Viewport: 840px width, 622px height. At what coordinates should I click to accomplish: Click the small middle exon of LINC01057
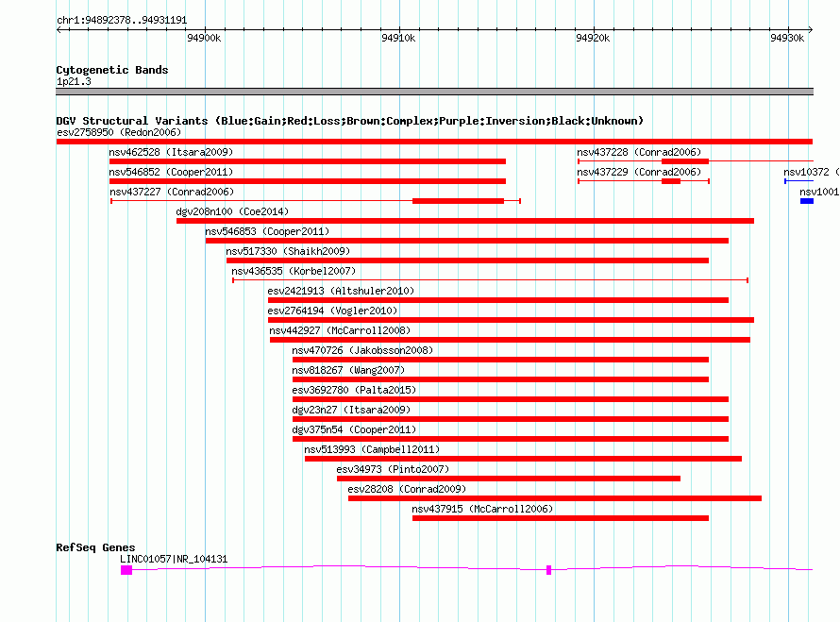tap(548, 570)
